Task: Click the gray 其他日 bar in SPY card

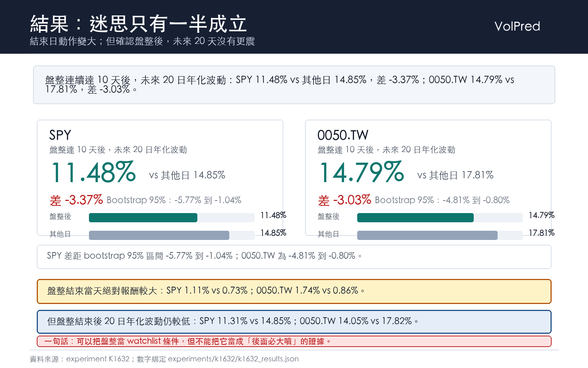Action: (159, 235)
